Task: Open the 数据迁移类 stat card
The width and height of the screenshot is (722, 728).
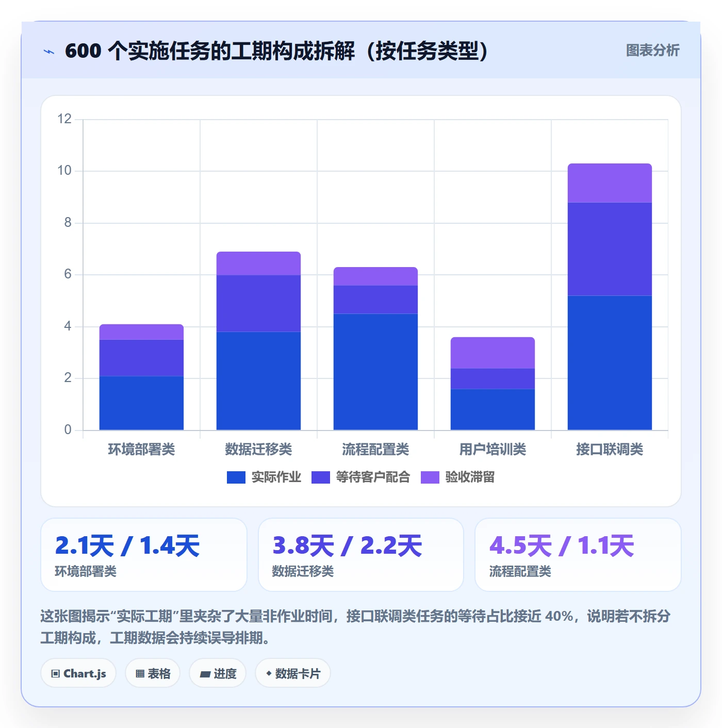Action: coord(361,555)
